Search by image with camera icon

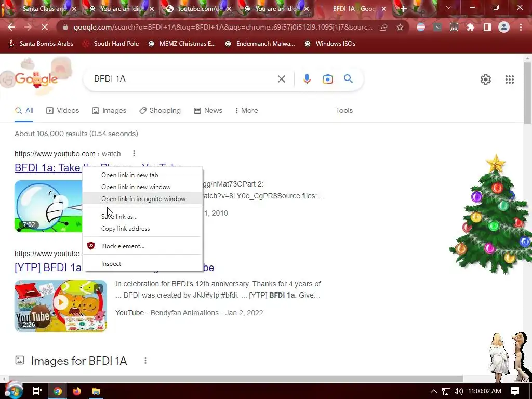(327, 79)
